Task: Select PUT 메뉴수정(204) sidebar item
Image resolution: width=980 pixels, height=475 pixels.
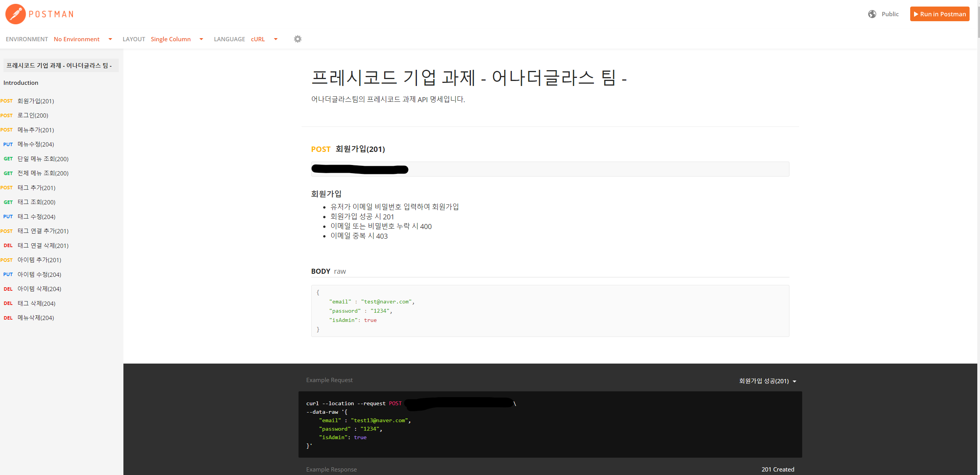Action: [35, 144]
